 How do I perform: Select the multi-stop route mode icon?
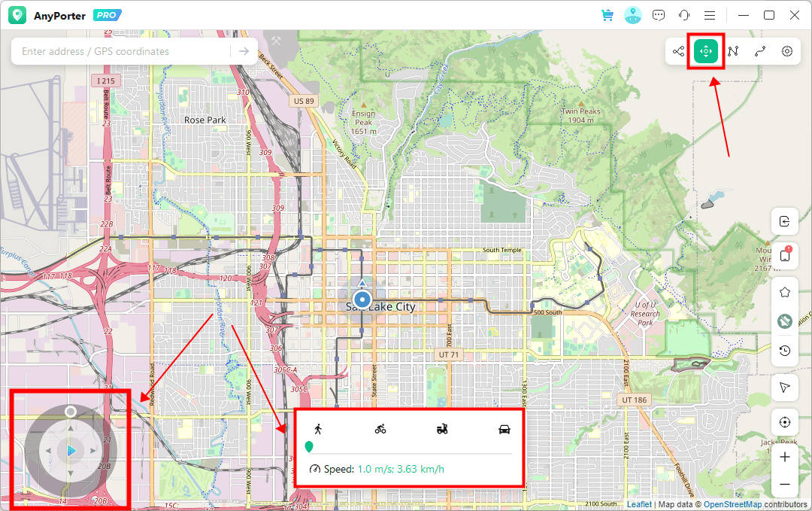pyautogui.click(x=733, y=51)
